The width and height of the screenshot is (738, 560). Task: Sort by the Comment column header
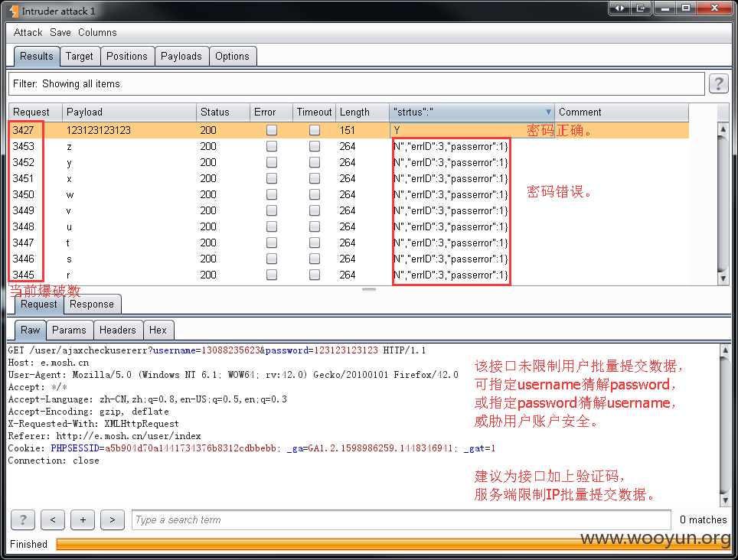(x=622, y=112)
